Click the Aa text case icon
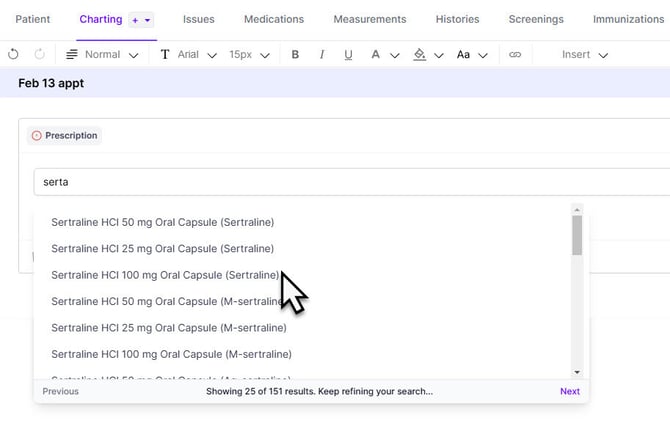The width and height of the screenshot is (670, 434). 463,54
